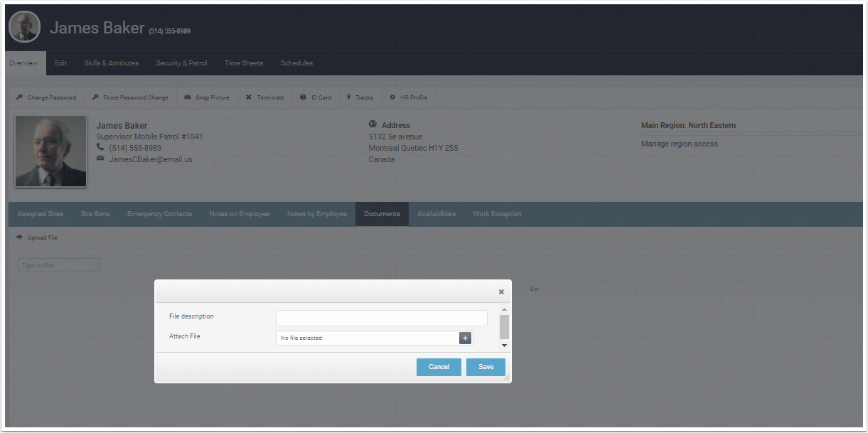Switch to the Skills & Attributes tab

point(111,63)
